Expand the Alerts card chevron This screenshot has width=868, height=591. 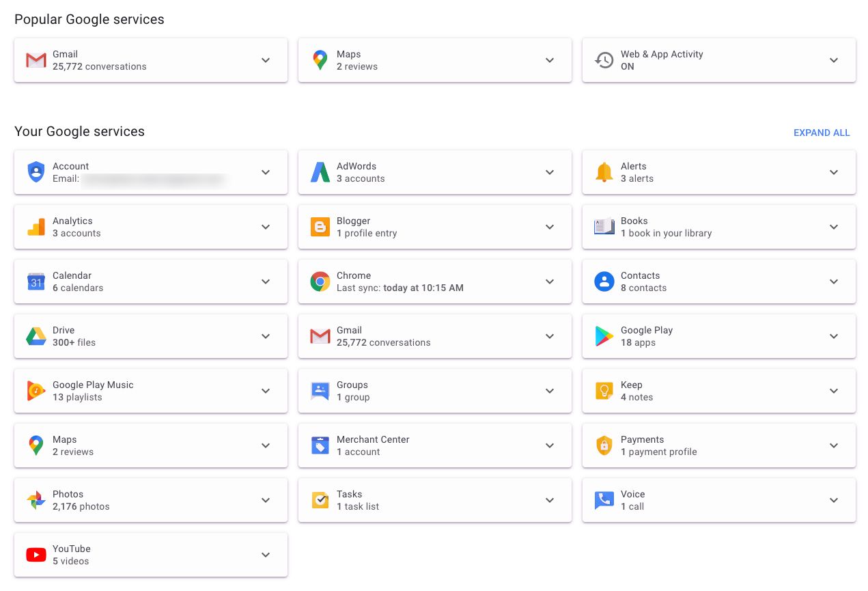[x=834, y=172]
